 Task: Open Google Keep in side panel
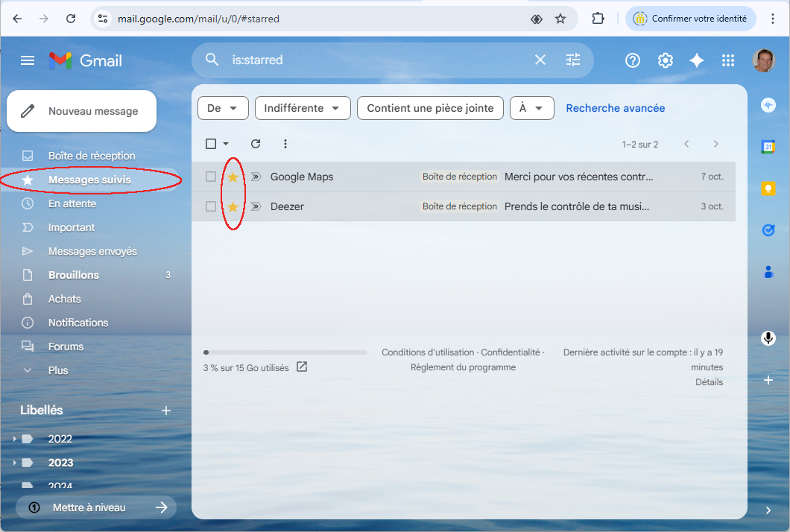[768, 189]
